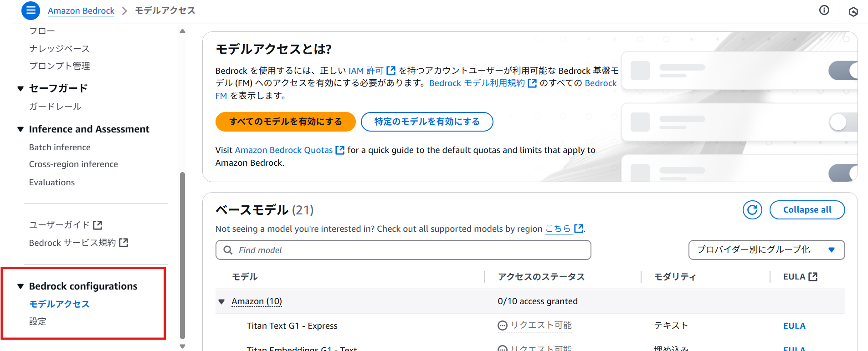Click the hexagon icon in the top-right corner
The image size is (868, 351).
pos(853,12)
